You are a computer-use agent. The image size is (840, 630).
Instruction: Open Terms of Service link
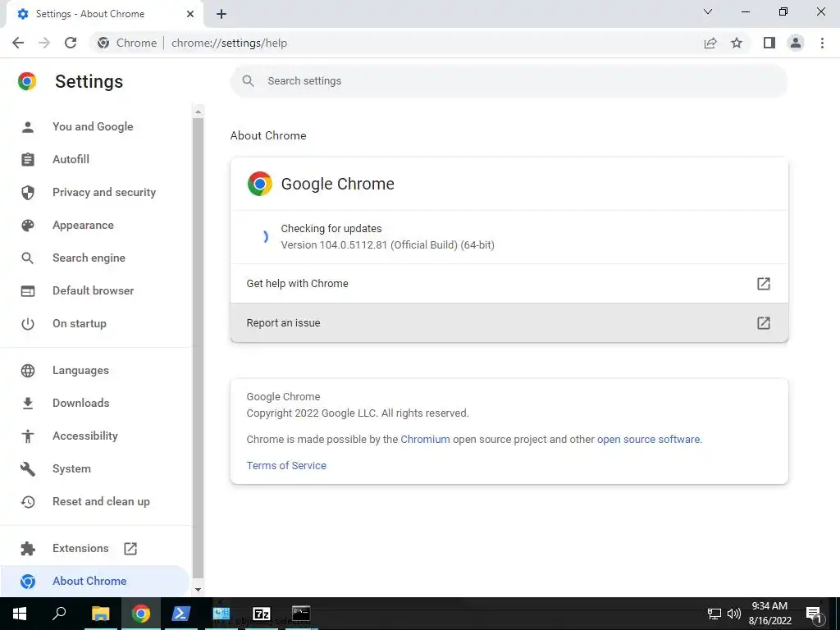click(x=286, y=466)
